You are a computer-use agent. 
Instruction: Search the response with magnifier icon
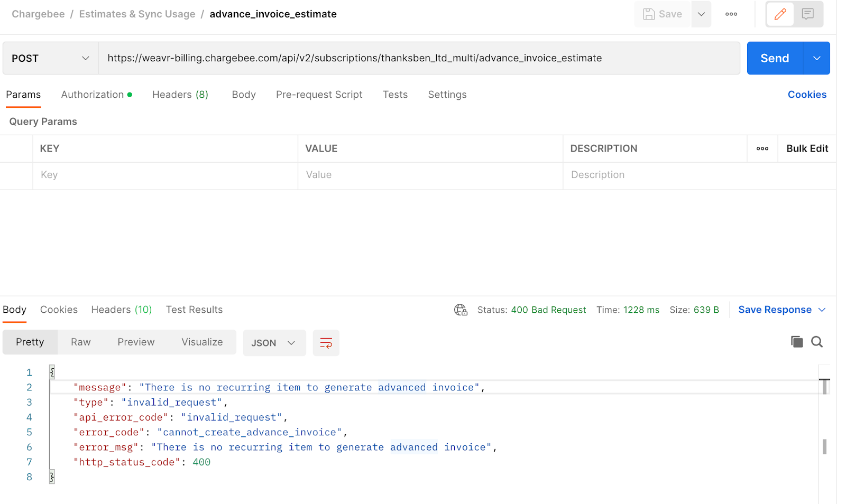[x=817, y=342]
